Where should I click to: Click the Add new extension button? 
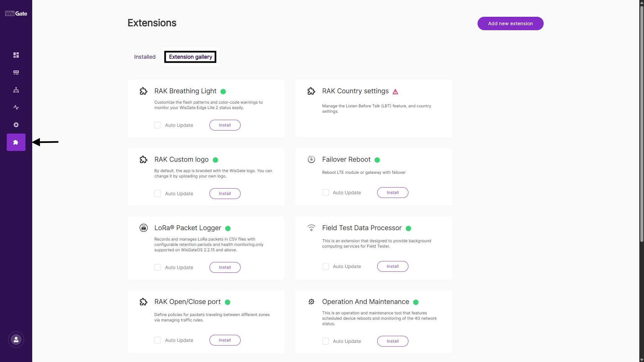pos(510,23)
